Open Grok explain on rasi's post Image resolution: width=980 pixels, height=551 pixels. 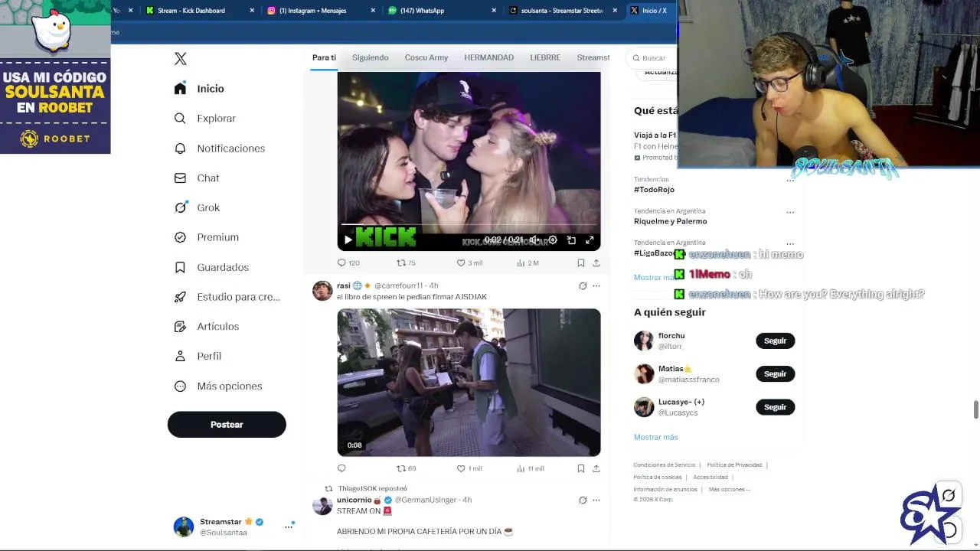click(583, 286)
